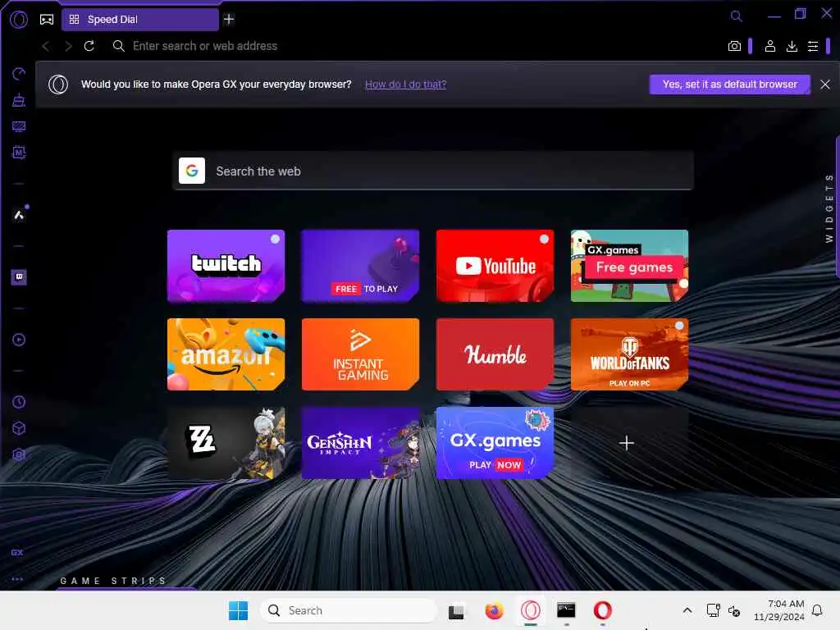840x630 pixels.
Task: Open Extensions cube icon in sidebar
Action: click(x=19, y=428)
